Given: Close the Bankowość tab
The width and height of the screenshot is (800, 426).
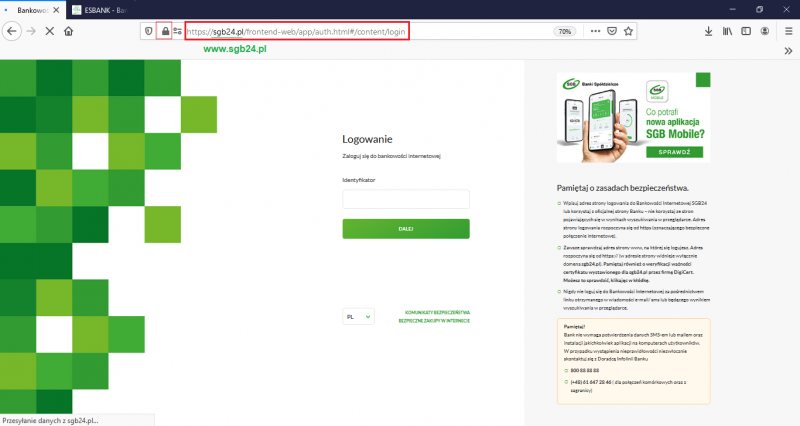Looking at the screenshot, I should tap(56, 10).
